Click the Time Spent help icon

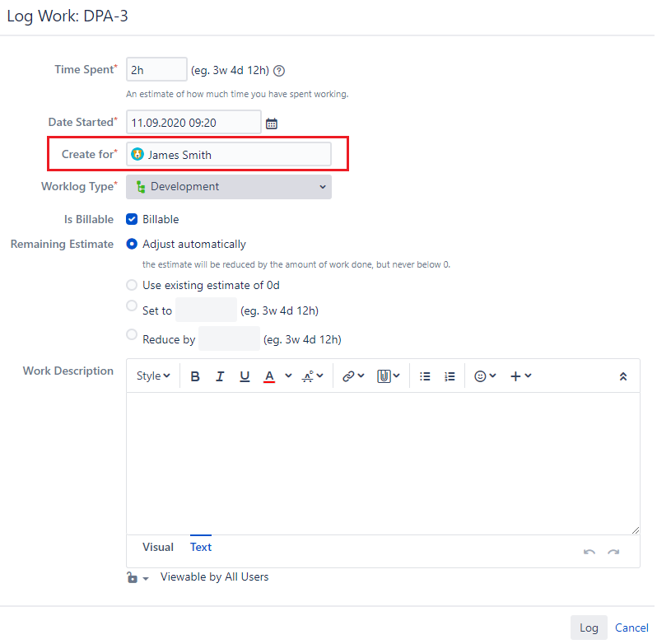click(x=279, y=71)
